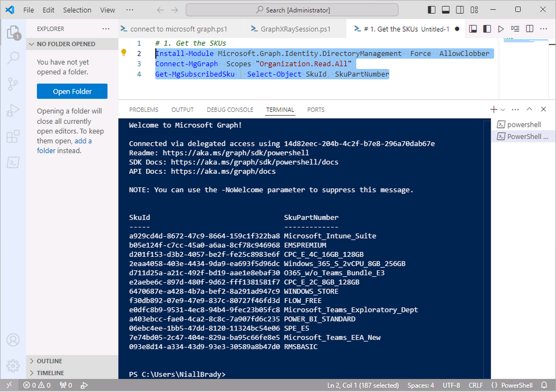The width and height of the screenshot is (556, 392).
Task: Click the editor minimap
Action: tap(523, 68)
